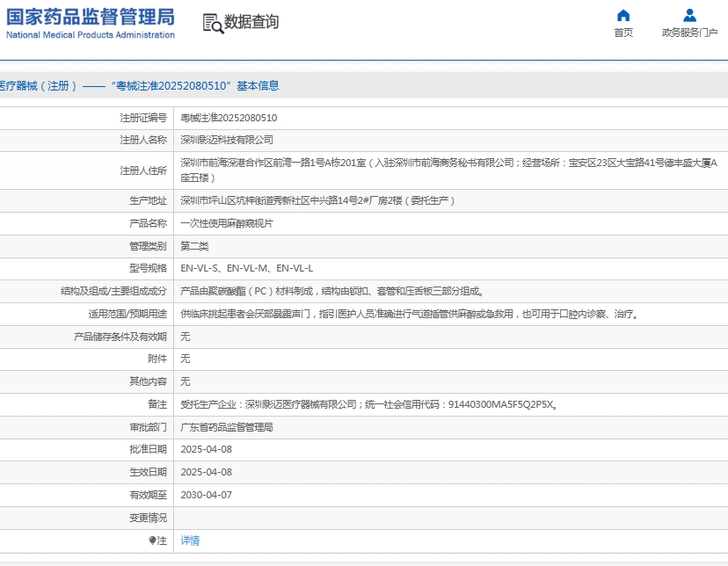The image size is (728, 566).
Task: Click 无 in the 其他内容 row
Action: (186, 381)
